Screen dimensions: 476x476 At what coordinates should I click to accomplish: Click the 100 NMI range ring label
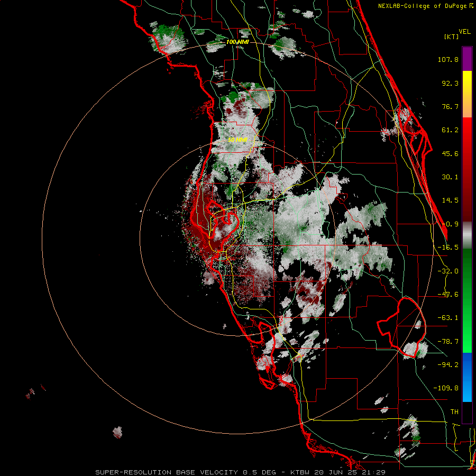237,42
